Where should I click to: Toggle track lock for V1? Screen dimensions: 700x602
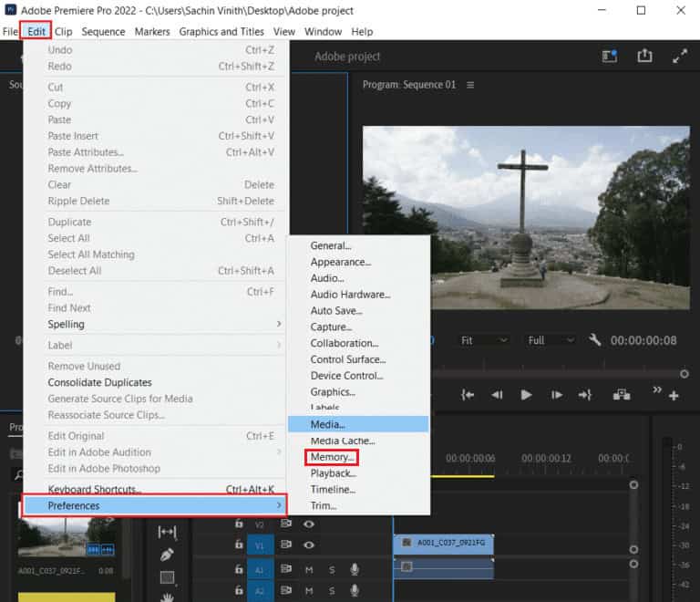point(239,545)
